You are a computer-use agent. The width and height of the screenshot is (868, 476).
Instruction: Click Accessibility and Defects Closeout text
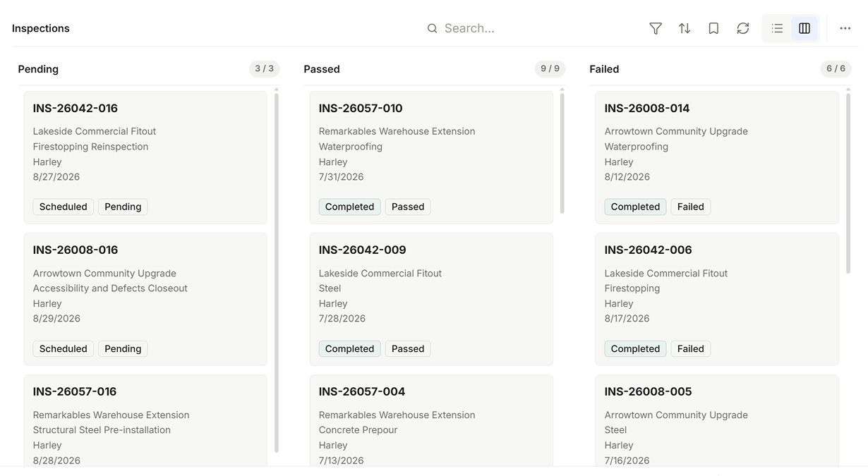pyautogui.click(x=110, y=288)
